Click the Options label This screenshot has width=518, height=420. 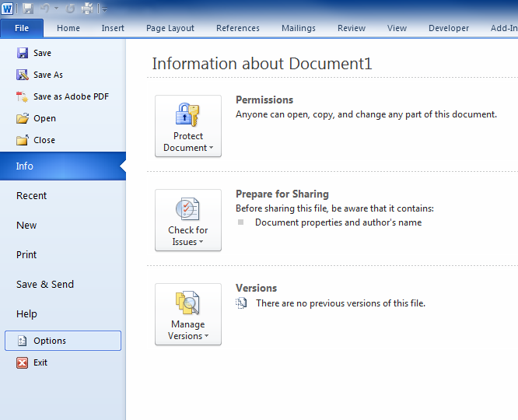(50, 341)
